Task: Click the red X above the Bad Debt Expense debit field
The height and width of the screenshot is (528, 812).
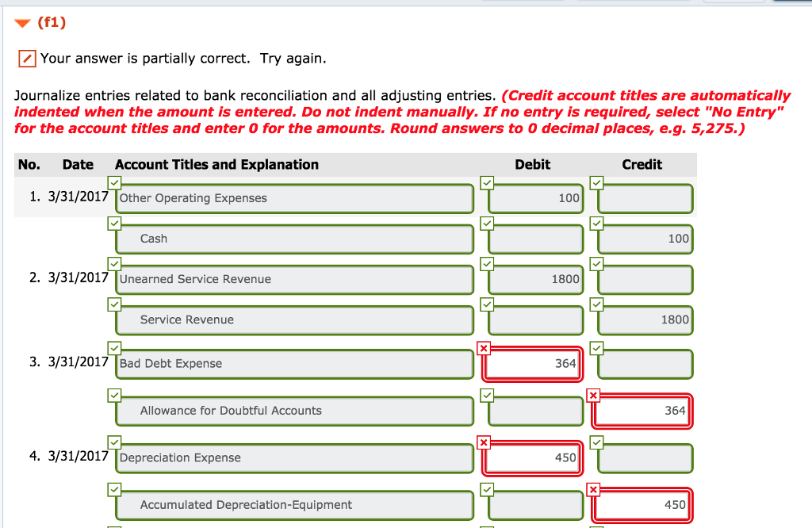Action: pos(486,347)
